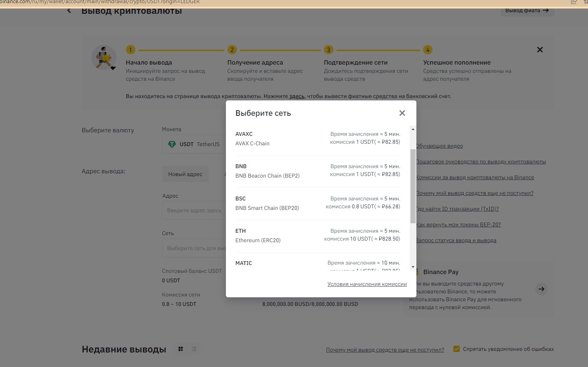This screenshot has height=367, width=588.
Task: Open "Почему мой вывод..." link beside the checkbox
Action: pyautogui.click(x=385, y=350)
